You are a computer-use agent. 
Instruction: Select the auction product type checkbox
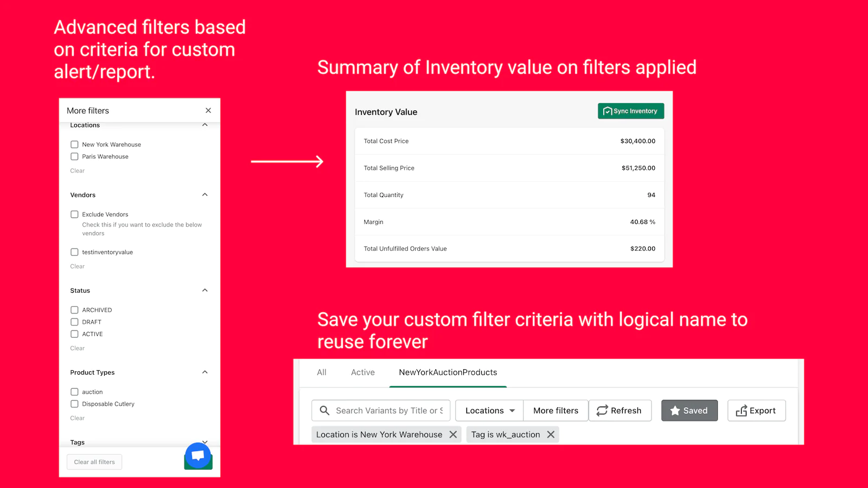pos(75,392)
